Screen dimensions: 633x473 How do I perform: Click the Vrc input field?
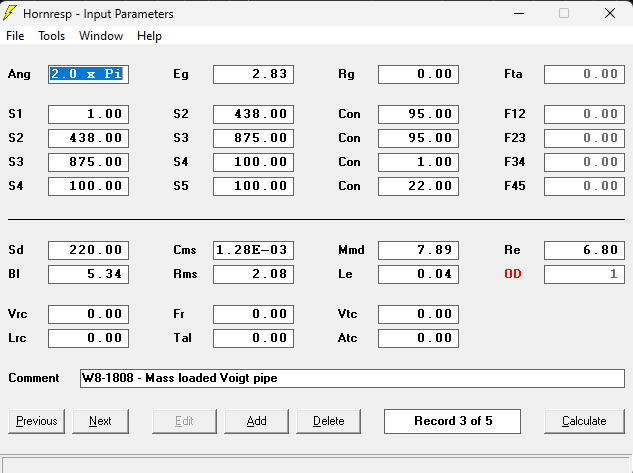pos(88,314)
